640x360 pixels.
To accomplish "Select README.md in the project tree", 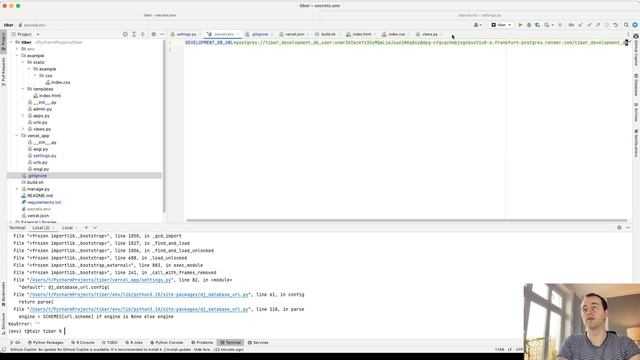I will click(40, 196).
